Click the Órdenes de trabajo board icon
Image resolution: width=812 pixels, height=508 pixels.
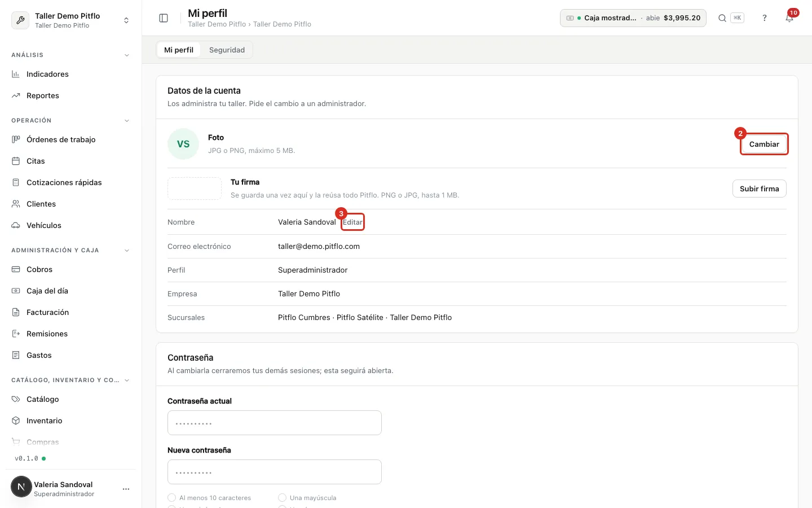click(x=16, y=139)
